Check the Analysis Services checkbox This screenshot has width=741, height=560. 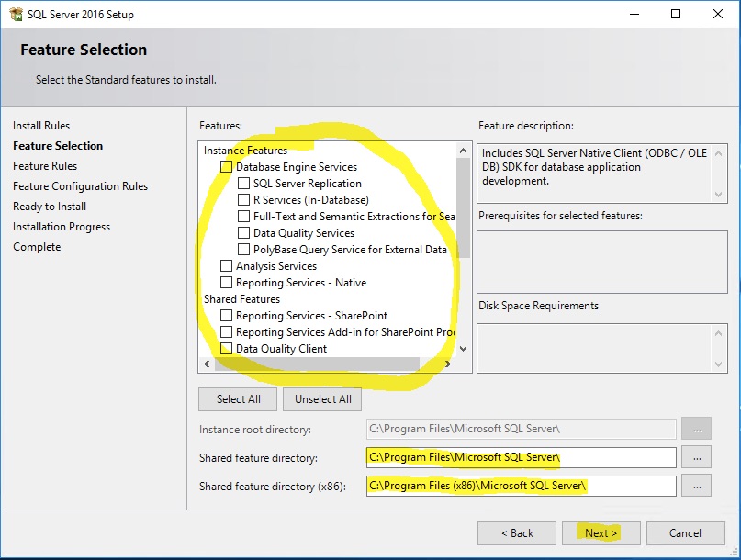tap(227, 265)
